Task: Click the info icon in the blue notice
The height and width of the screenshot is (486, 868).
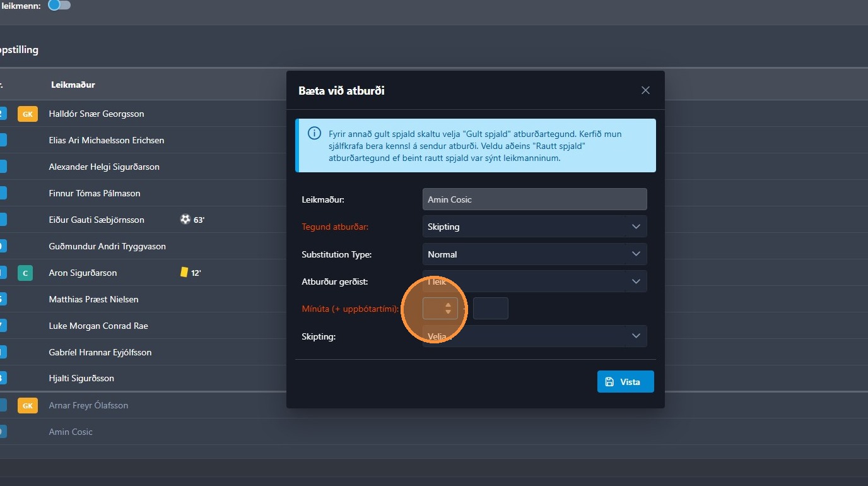Action: point(314,134)
